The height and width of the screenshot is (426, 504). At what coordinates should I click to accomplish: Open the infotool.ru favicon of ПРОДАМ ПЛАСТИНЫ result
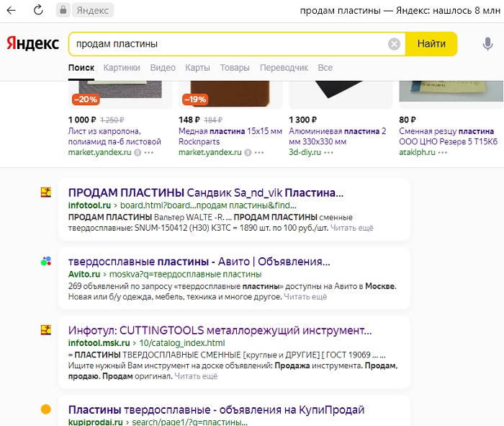pyautogui.click(x=46, y=192)
